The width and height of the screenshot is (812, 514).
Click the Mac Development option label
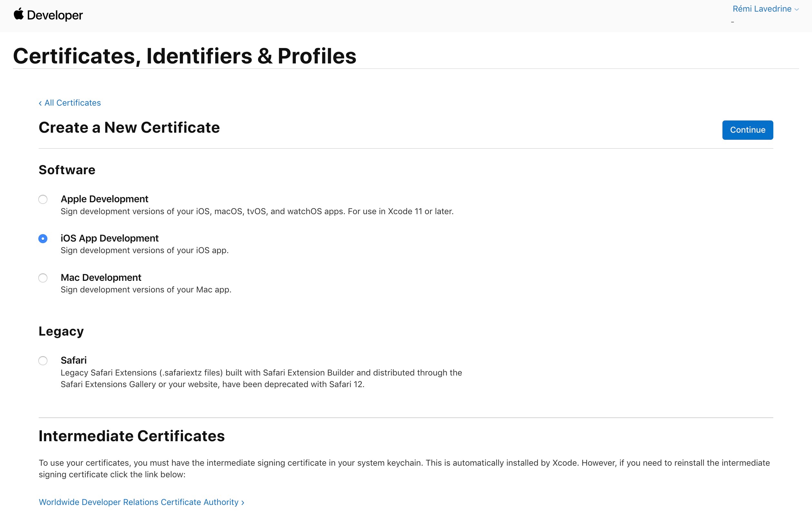[101, 277]
